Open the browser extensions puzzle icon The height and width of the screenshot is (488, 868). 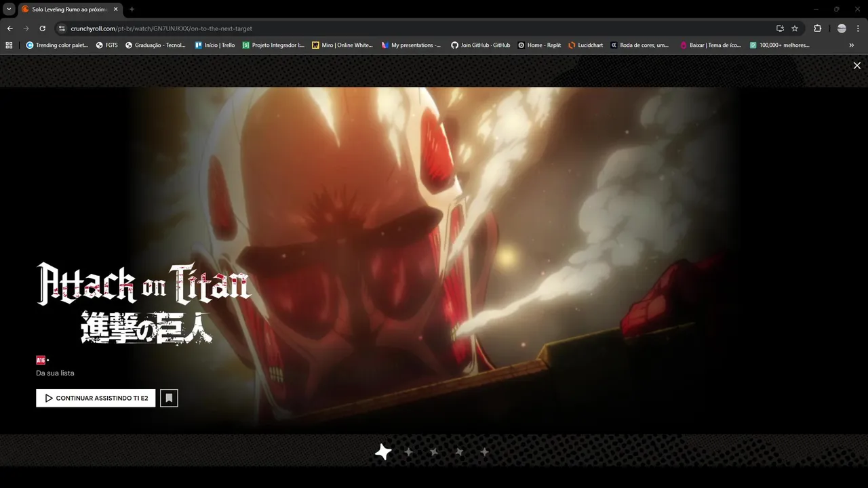pos(817,28)
